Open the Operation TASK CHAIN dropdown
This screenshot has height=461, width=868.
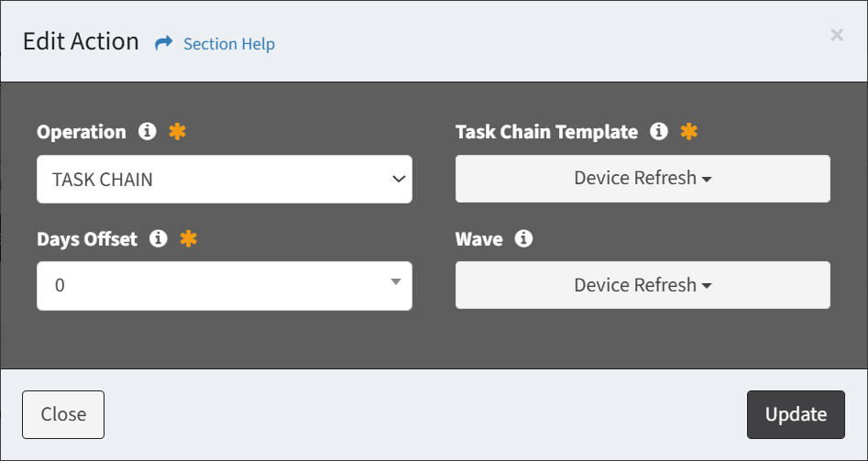[x=225, y=180]
